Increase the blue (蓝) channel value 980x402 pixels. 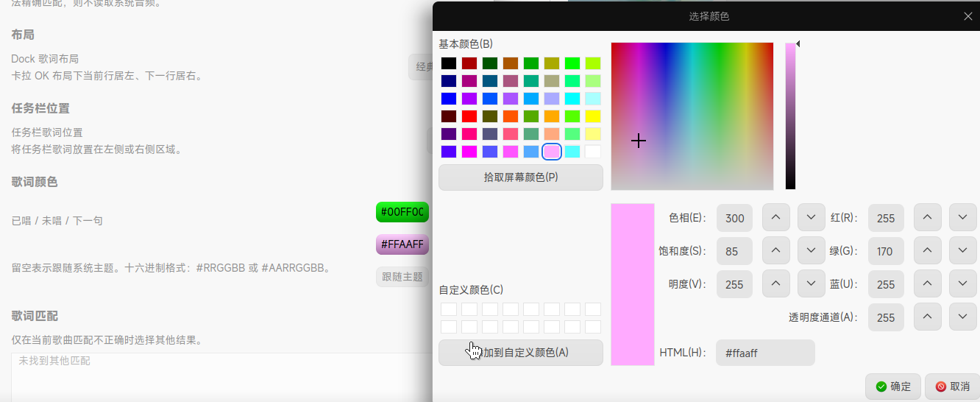click(x=928, y=283)
